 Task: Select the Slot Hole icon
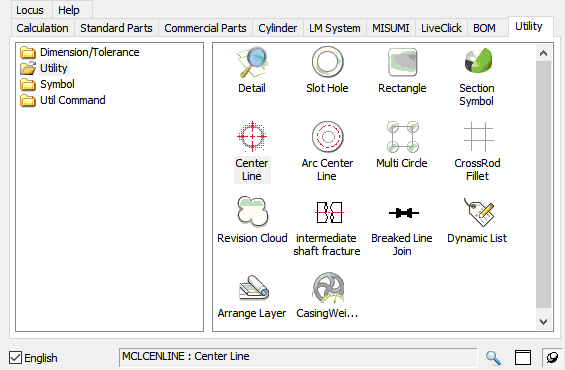tap(327, 62)
